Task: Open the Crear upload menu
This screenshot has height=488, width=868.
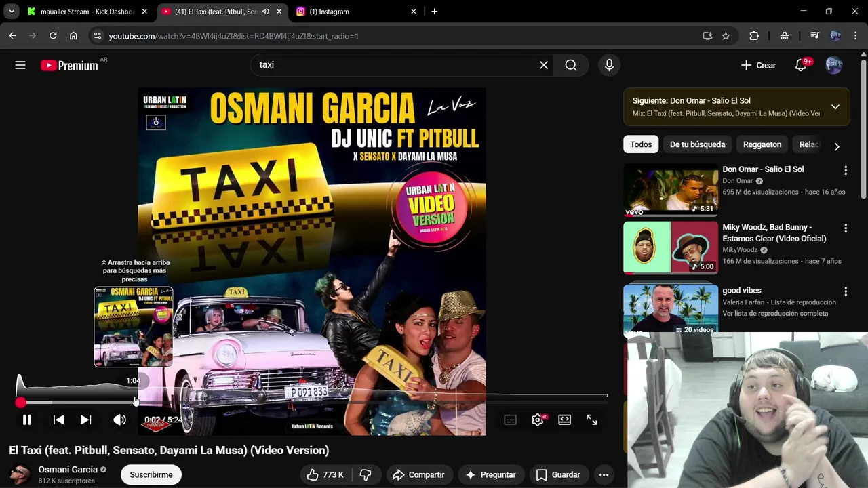Action: tap(758, 65)
